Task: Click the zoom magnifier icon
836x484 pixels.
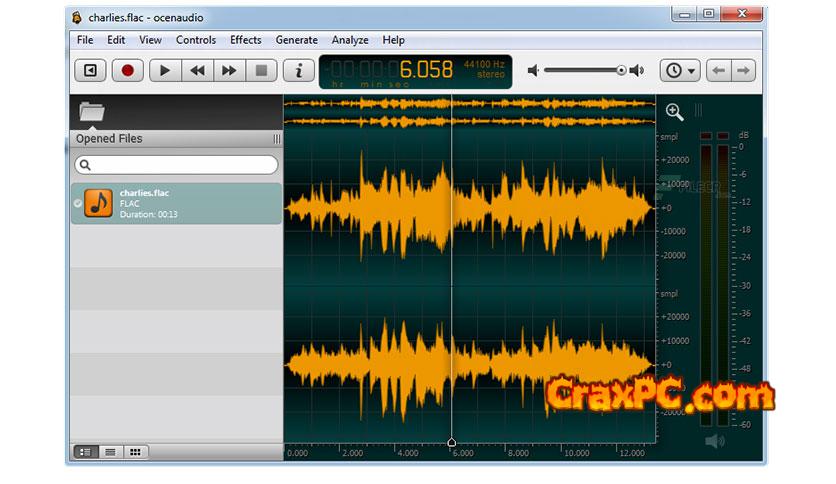Action: tap(674, 112)
